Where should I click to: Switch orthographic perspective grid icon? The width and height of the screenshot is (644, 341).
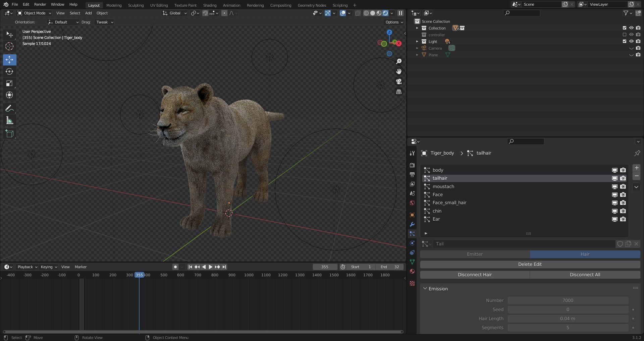click(399, 92)
